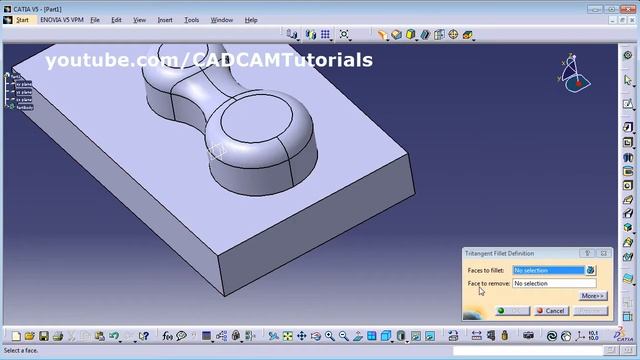The width and height of the screenshot is (640, 360).
Task: Click the More>> button
Action: [593, 296]
